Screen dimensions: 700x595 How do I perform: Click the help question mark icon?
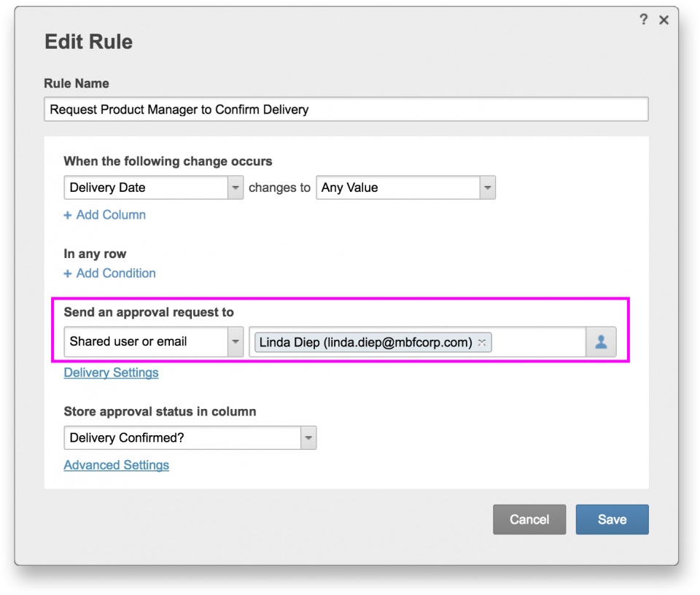643,20
